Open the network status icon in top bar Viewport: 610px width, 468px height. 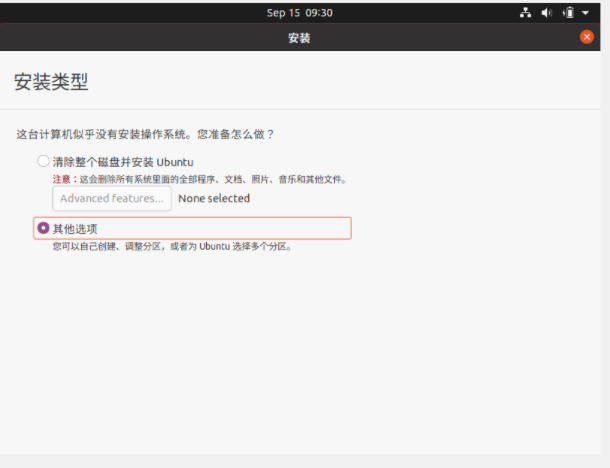click(x=525, y=13)
